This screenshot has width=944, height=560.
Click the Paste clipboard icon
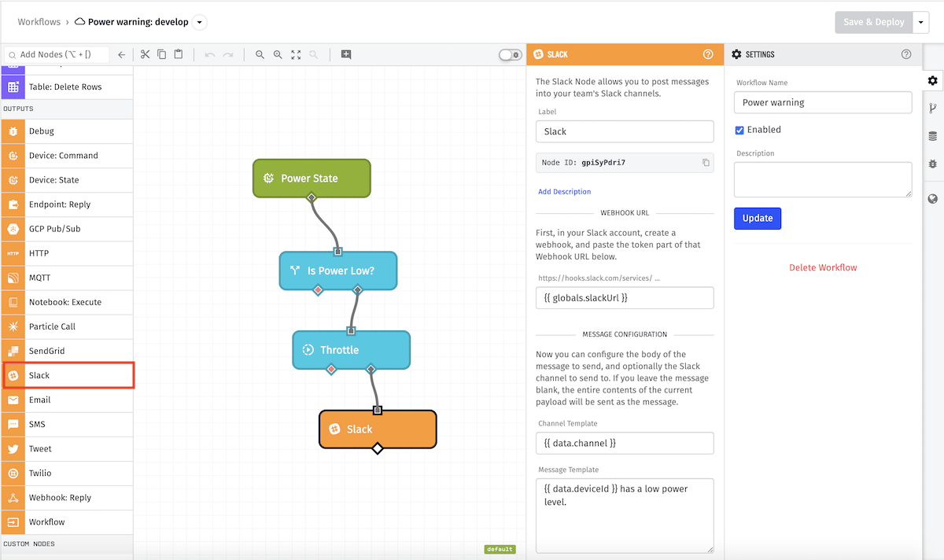pos(179,54)
